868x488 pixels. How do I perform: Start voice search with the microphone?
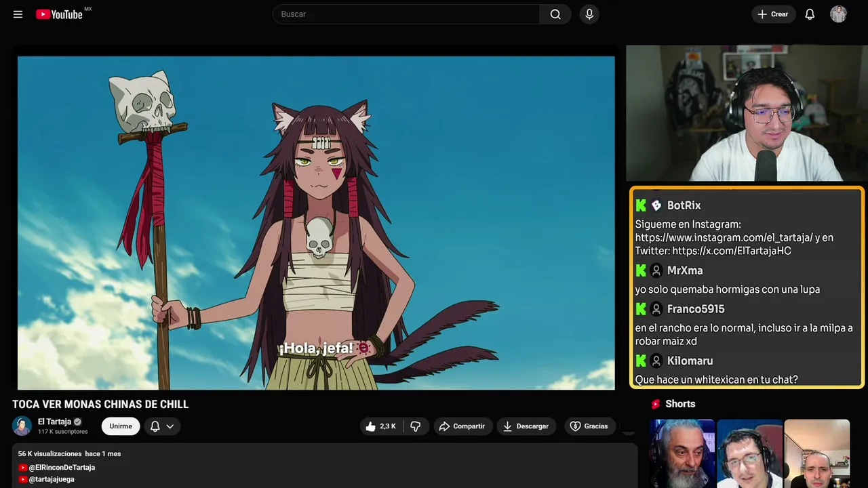point(589,14)
